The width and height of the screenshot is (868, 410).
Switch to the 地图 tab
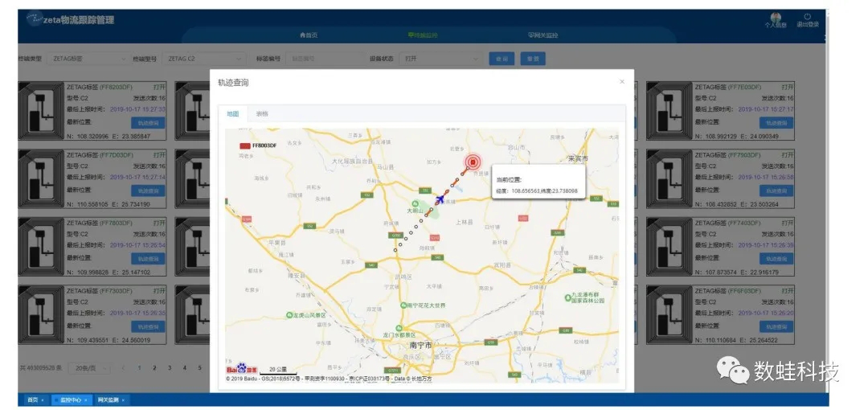pos(232,113)
